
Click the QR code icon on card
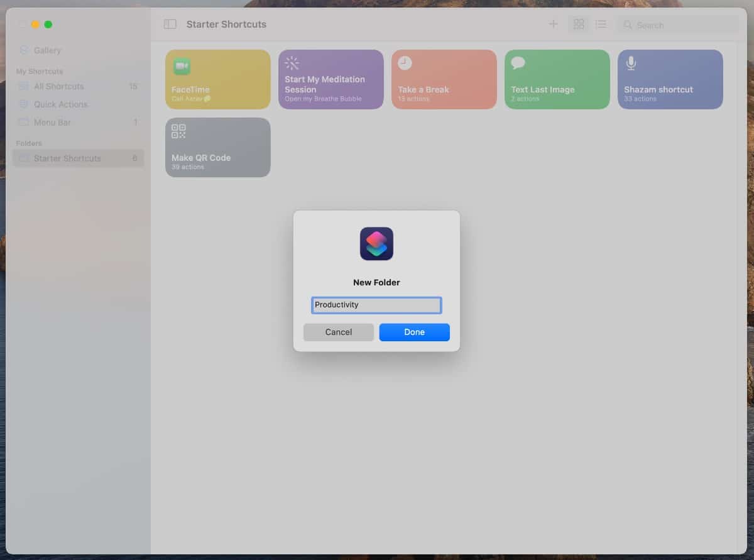178,131
